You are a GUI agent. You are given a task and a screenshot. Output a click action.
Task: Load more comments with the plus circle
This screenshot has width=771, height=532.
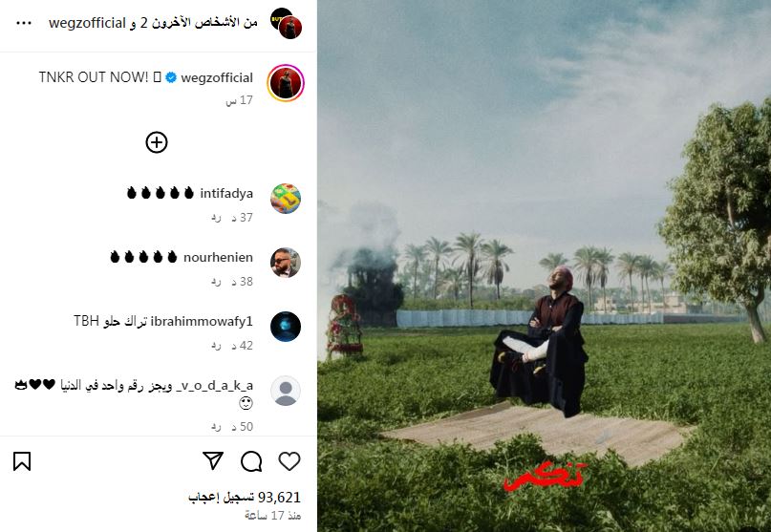(157, 142)
